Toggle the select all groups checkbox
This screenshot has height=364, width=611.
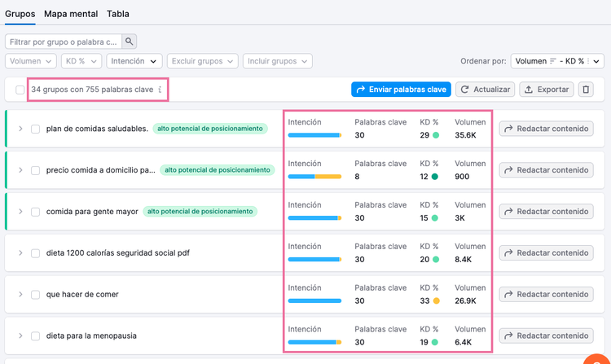20,90
